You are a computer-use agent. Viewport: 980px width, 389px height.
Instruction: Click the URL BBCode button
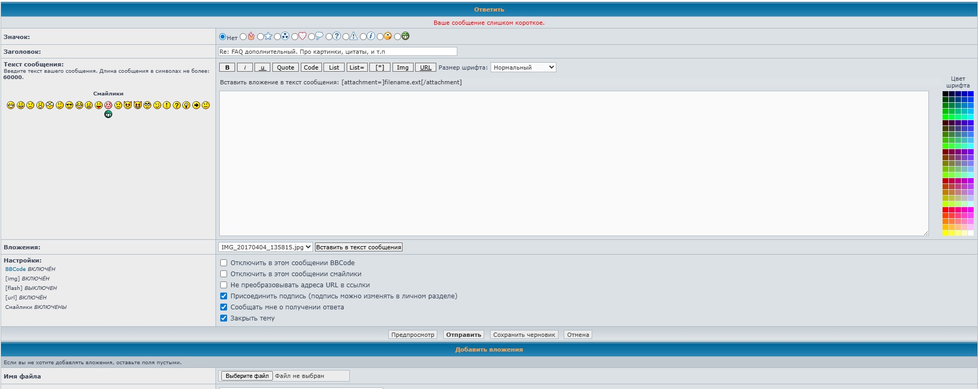point(425,67)
